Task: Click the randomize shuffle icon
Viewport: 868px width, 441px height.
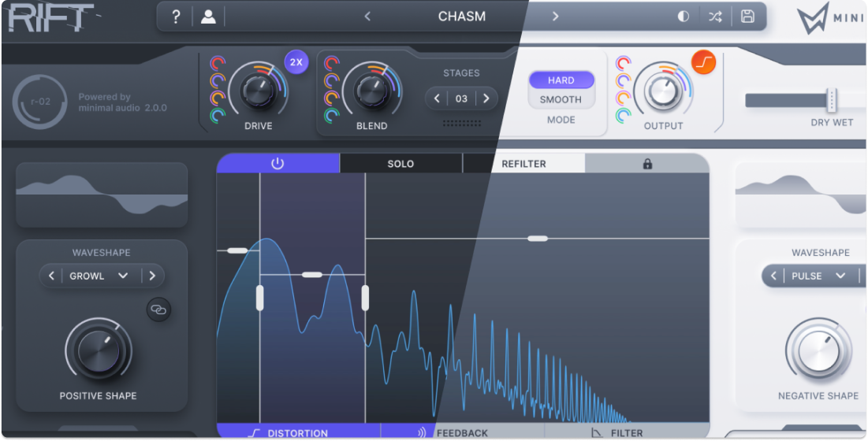Action: (x=715, y=17)
